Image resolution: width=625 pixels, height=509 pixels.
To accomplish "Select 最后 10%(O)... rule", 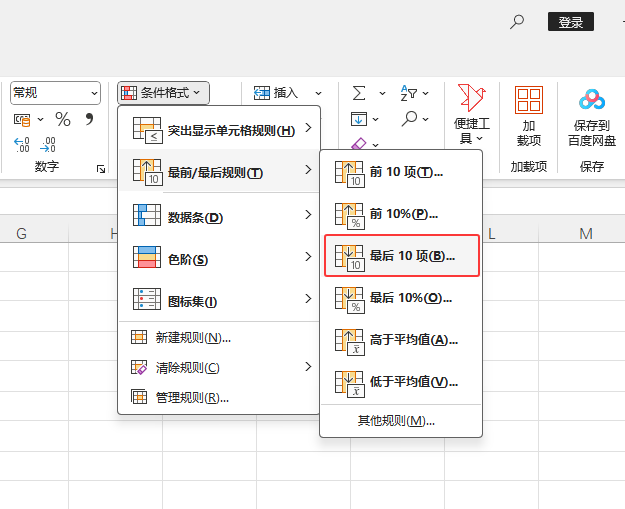I will tap(401, 298).
